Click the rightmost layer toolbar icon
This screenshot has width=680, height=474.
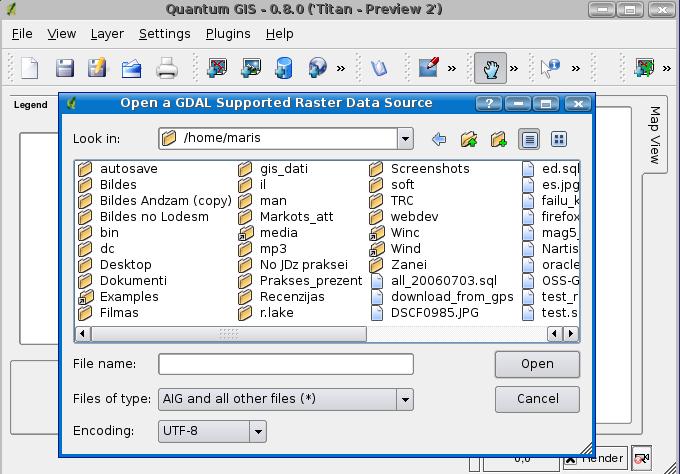[644, 68]
